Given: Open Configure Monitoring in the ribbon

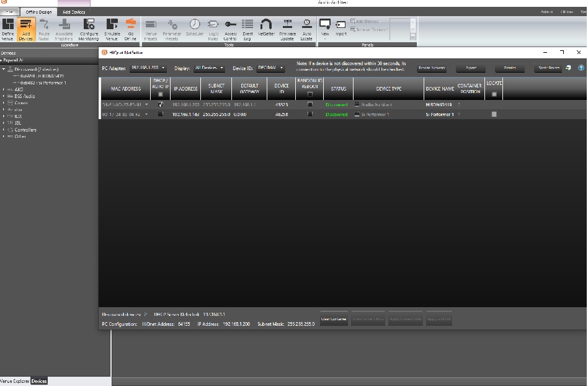Looking at the screenshot, I should (x=89, y=29).
